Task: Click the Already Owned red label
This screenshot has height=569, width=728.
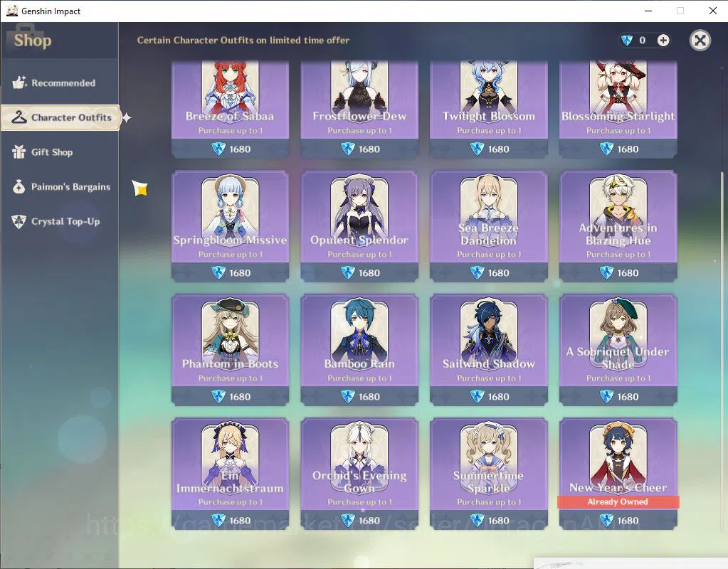Action: pyautogui.click(x=618, y=501)
